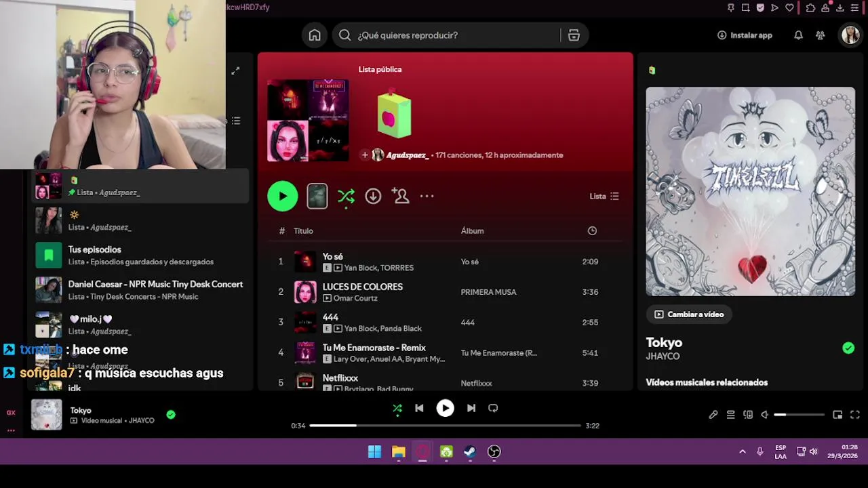Open the Omar Courtz artist link

pos(355,298)
